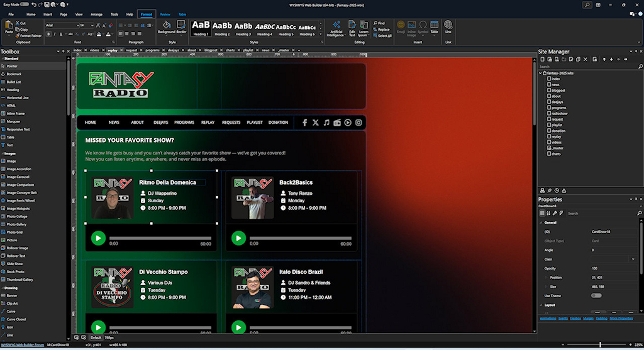The image size is (644, 350).
Task: Collapse the Layout section in Properties
Action: point(541,305)
